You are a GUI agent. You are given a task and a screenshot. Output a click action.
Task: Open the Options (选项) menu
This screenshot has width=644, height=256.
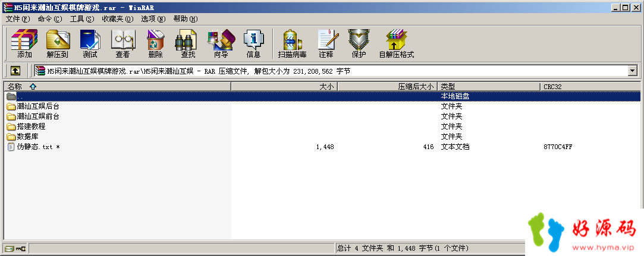[153, 19]
